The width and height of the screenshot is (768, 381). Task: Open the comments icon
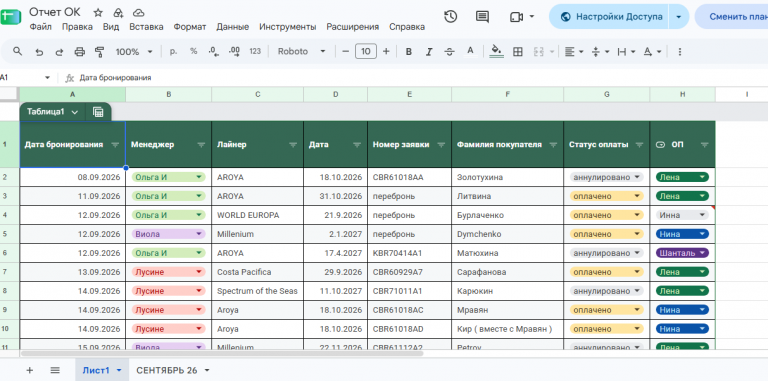482,17
